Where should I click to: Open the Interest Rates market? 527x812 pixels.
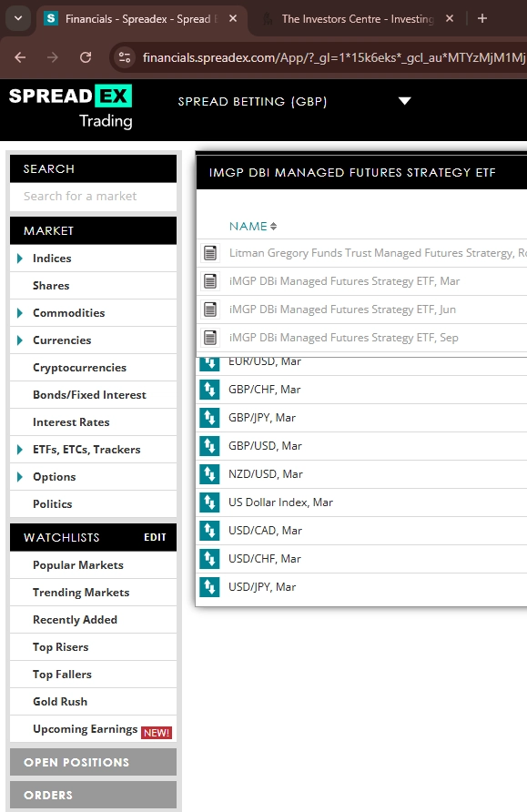point(93,422)
